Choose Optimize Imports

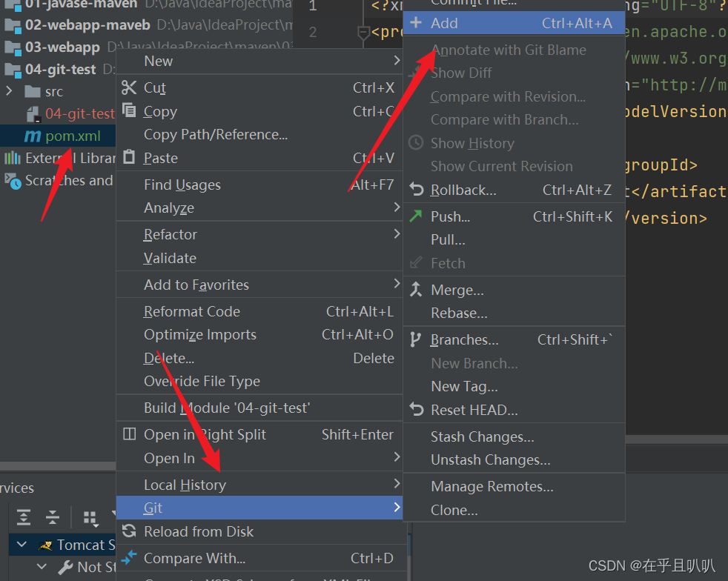(x=259, y=334)
